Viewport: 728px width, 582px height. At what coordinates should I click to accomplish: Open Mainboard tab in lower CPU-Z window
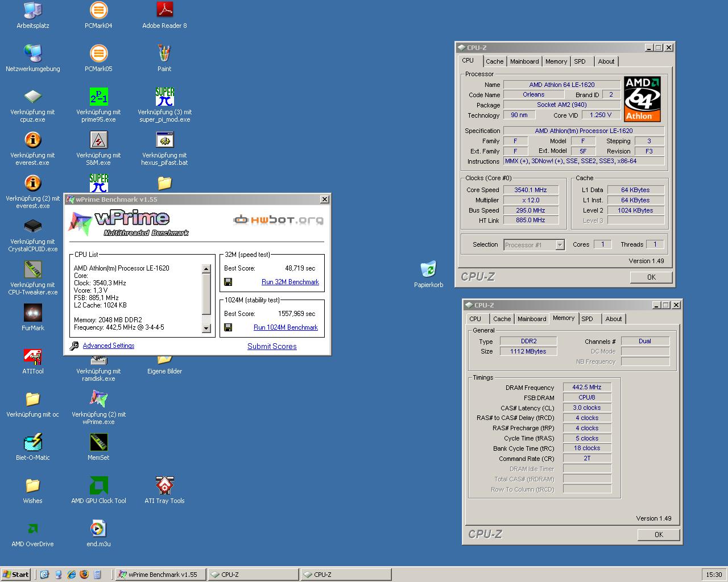(x=531, y=319)
